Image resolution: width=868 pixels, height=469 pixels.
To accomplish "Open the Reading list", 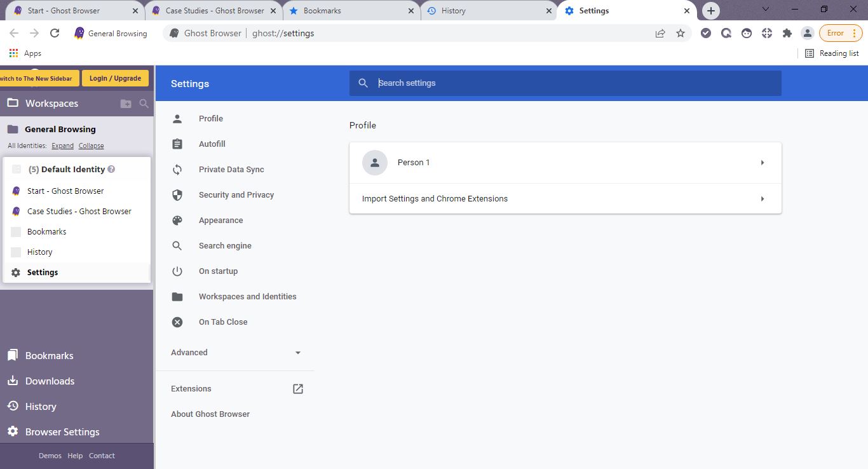I will (832, 53).
